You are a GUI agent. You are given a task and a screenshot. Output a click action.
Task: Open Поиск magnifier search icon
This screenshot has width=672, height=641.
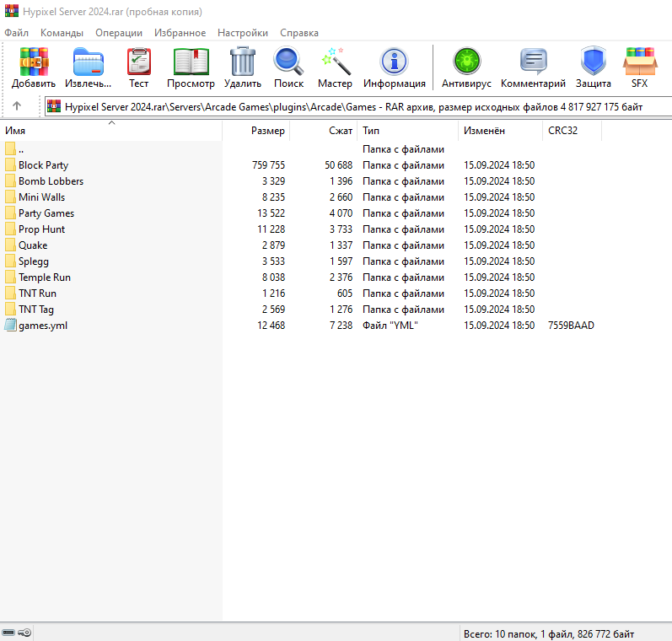coord(289,62)
